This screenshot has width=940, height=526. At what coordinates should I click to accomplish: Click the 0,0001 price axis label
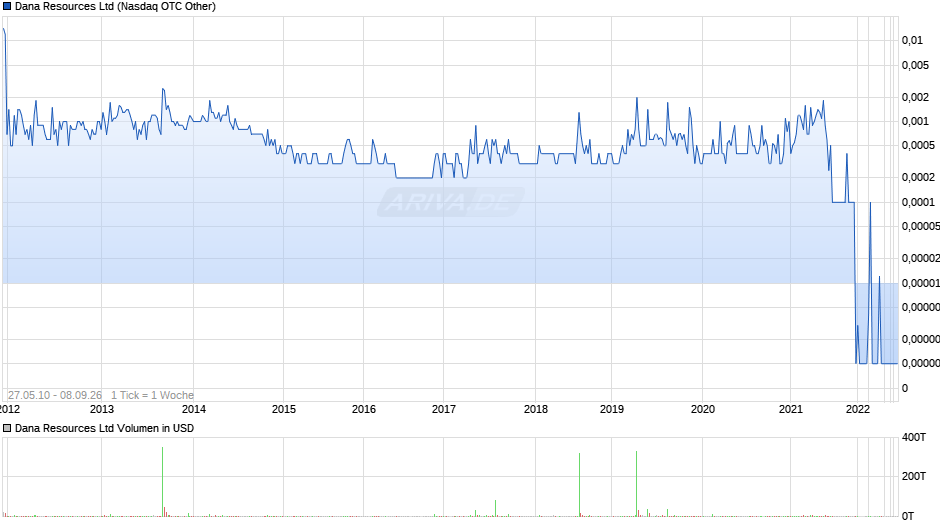[918, 202]
